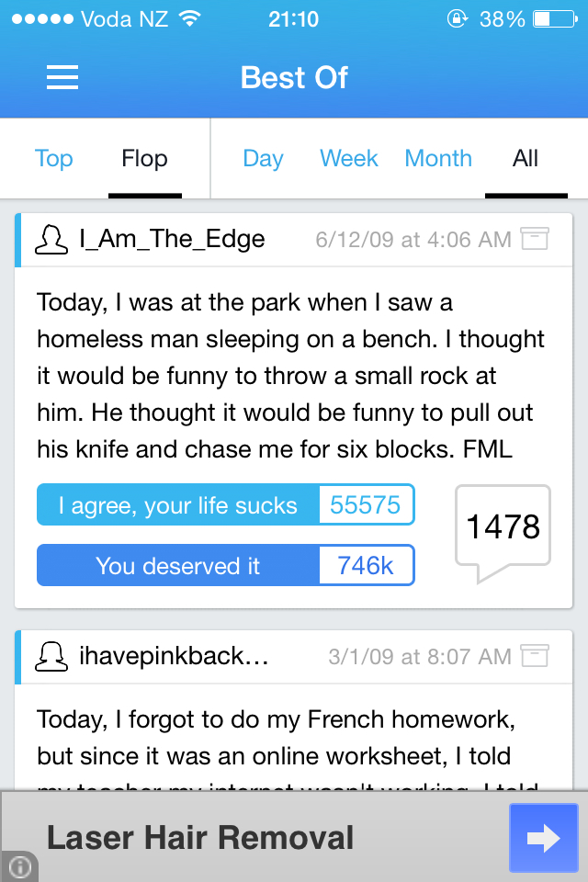Image resolution: width=588 pixels, height=882 pixels.
Task: Select the Flop tab
Action: pyautogui.click(x=144, y=158)
